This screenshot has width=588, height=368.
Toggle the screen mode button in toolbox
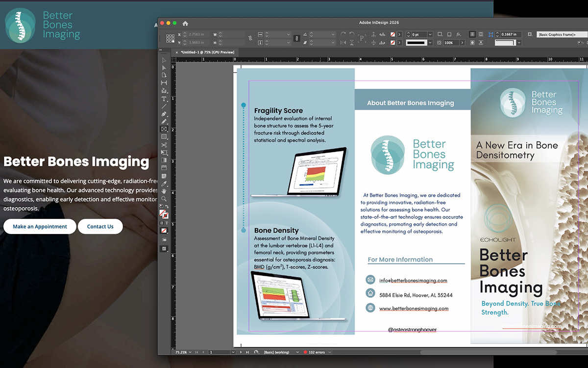point(164,248)
